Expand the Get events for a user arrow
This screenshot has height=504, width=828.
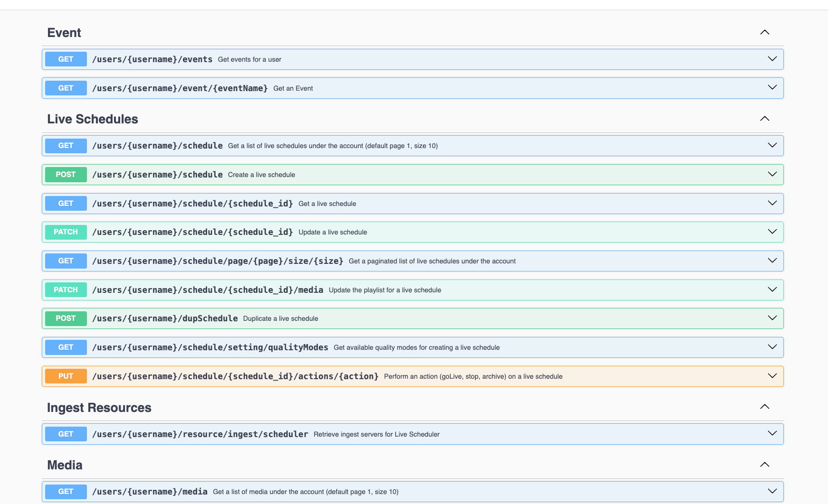[772, 59]
